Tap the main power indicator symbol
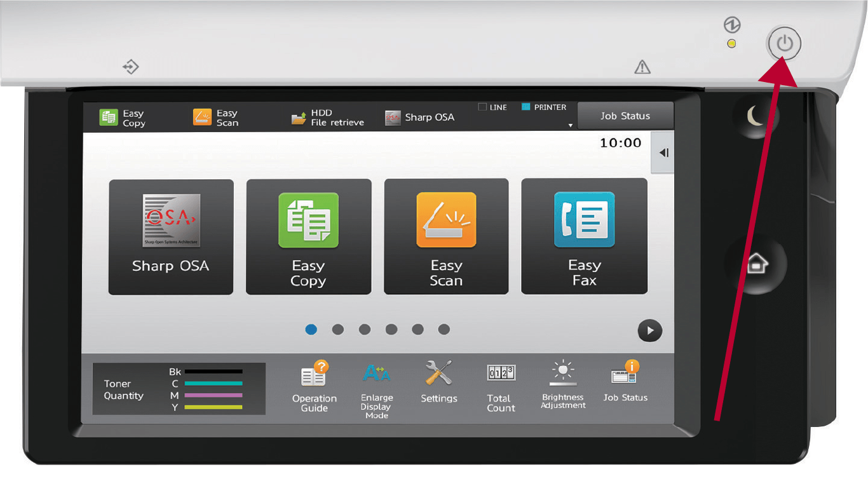 coord(731,25)
